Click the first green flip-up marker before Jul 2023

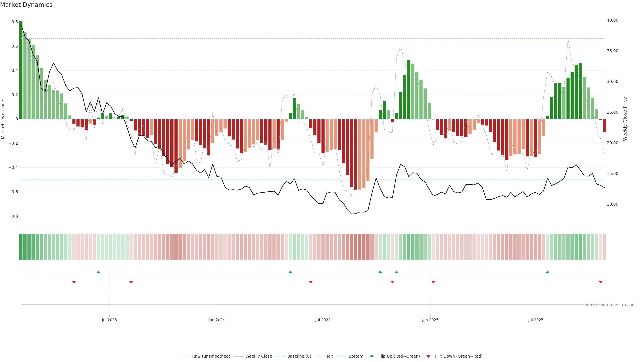[98, 272]
